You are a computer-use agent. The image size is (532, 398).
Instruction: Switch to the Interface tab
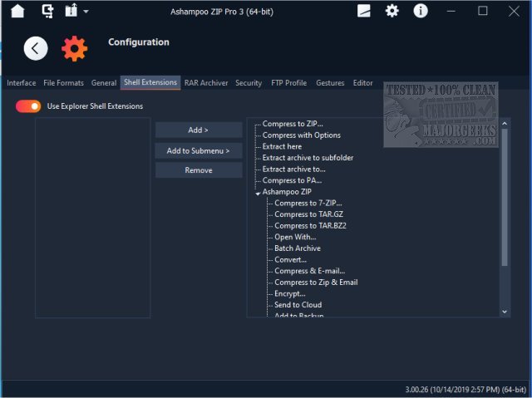pos(22,83)
